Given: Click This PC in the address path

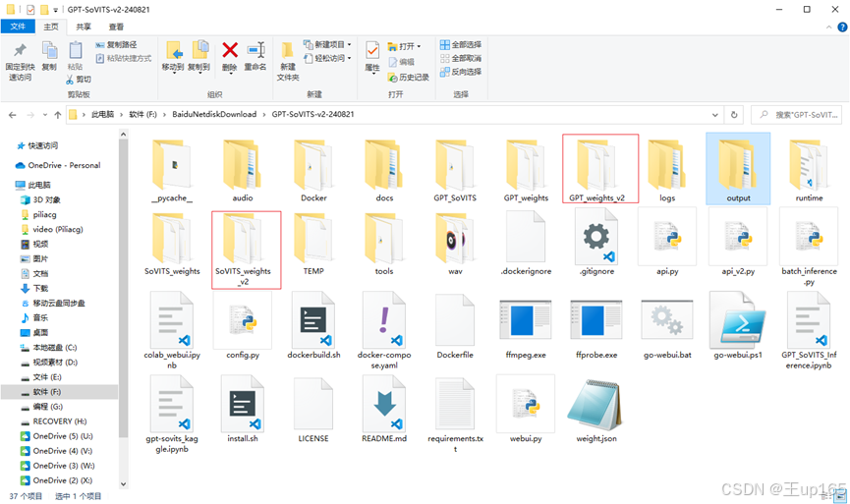Looking at the screenshot, I should click(x=102, y=114).
